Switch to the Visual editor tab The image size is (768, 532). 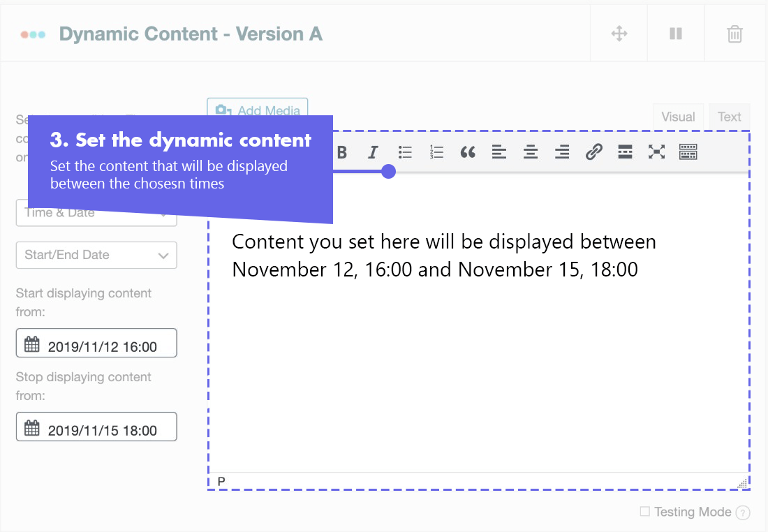679,117
